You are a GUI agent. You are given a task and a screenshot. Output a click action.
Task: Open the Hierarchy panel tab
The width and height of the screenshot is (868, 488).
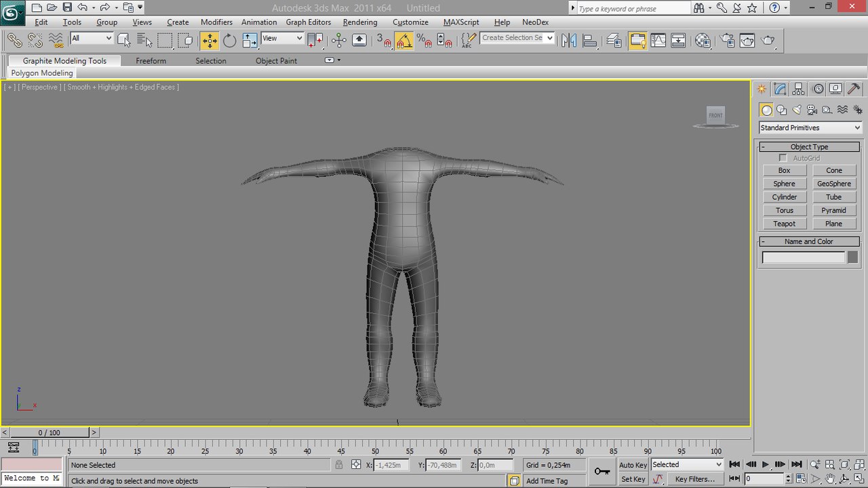(x=798, y=89)
